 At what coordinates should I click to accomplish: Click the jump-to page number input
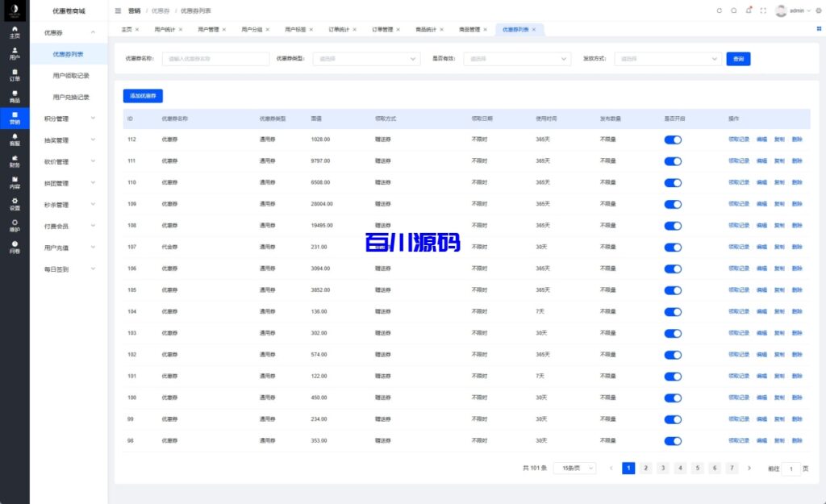[x=791, y=469]
